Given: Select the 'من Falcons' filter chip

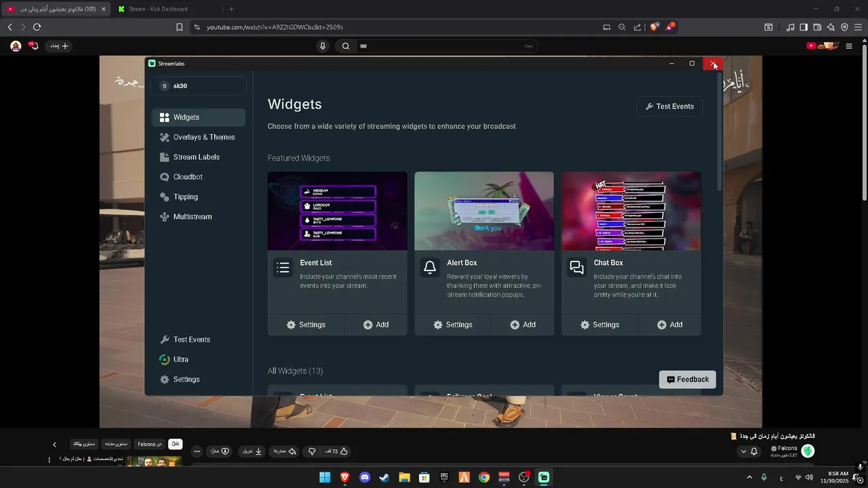Looking at the screenshot, I should pyautogui.click(x=150, y=445).
